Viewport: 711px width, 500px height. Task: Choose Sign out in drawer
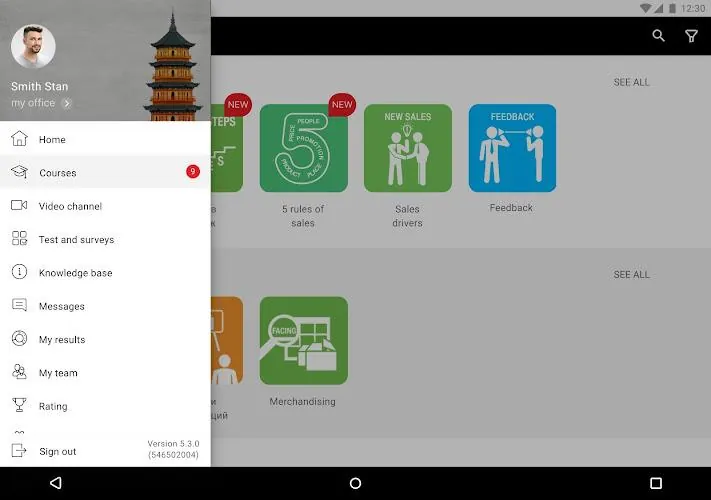click(x=58, y=451)
